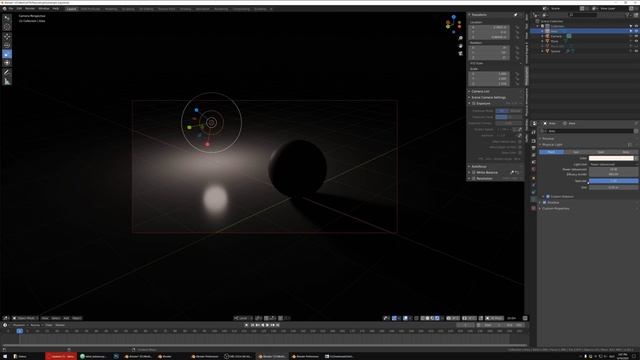
Task: Collapse the Collection tree in outliner
Action: (x=538, y=26)
